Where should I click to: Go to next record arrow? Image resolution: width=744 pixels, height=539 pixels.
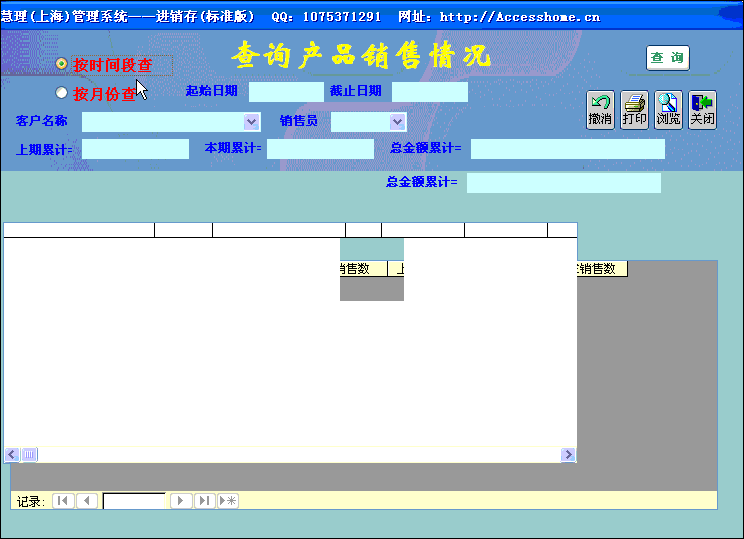click(181, 501)
